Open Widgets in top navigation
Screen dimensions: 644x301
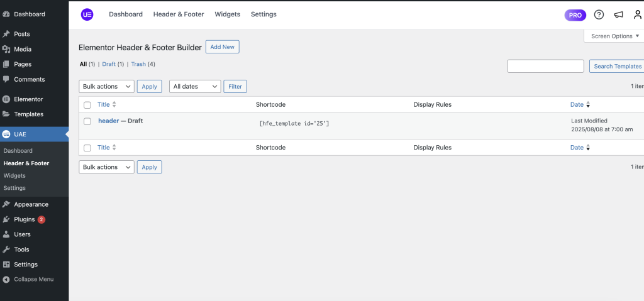coord(228,14)
